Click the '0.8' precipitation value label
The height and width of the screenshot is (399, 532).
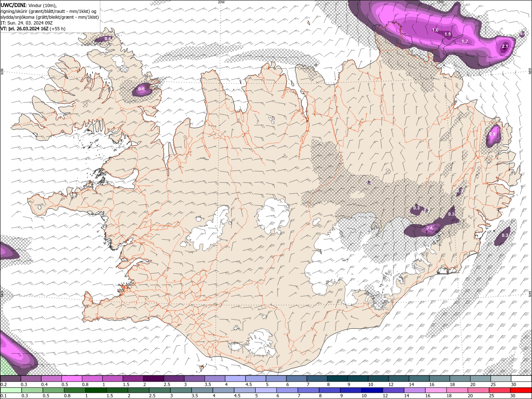tap(430, 228)
